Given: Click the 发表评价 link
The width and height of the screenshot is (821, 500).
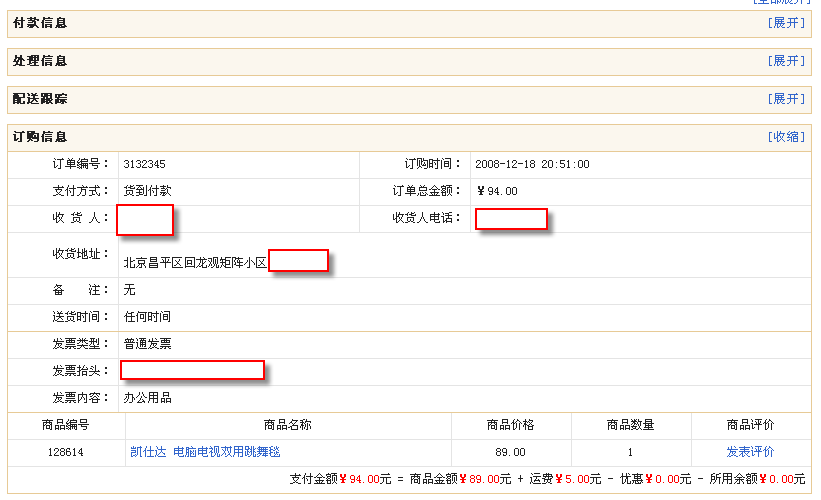Looking at the screenshot, I should click(x=750, y=452).
